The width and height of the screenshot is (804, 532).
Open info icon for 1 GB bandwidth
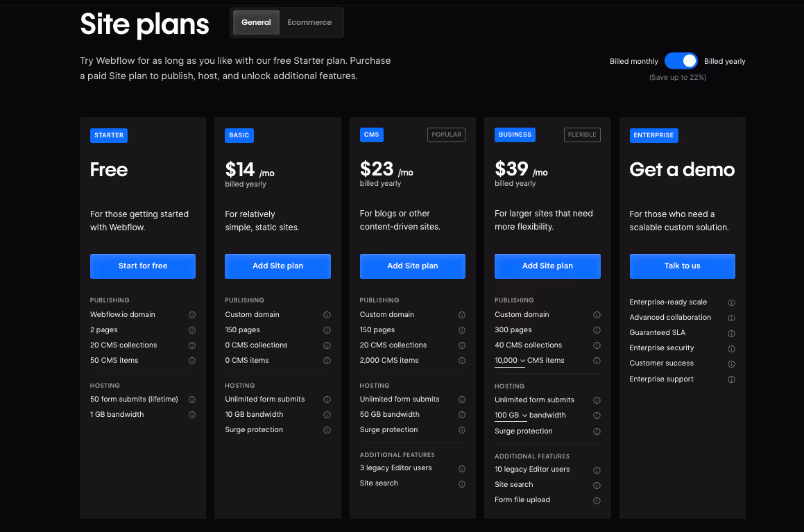191,415
